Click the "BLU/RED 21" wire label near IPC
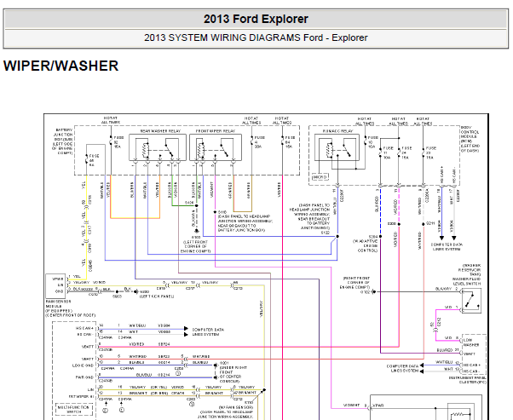This screenshot has width=513, height=420. (x=447, y=350)
